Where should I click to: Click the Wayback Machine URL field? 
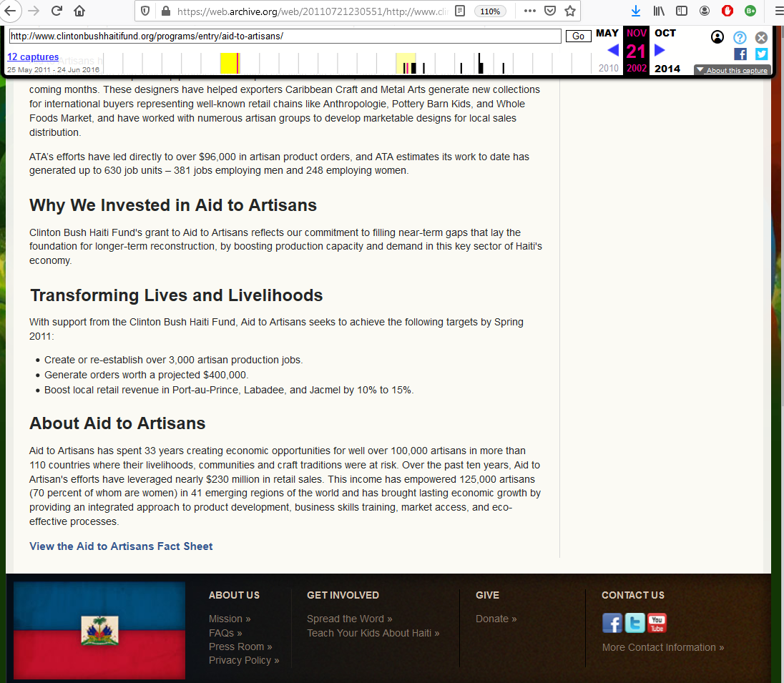(285, 36)
